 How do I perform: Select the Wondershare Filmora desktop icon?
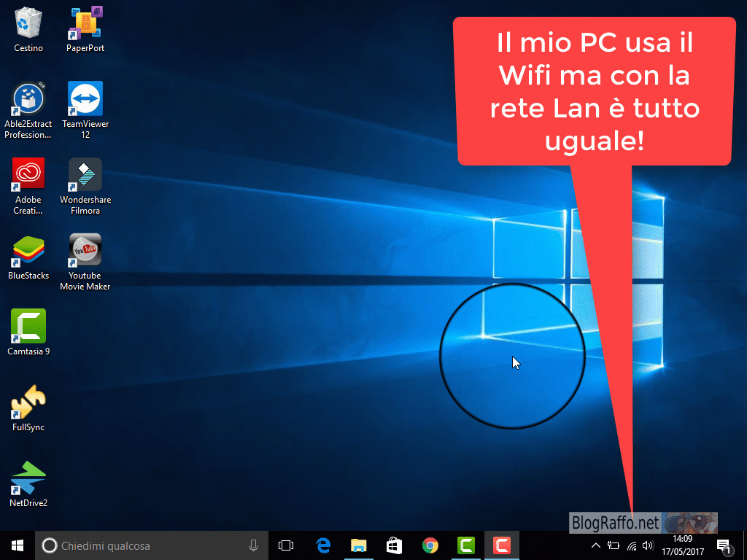[x=85, y=186]
